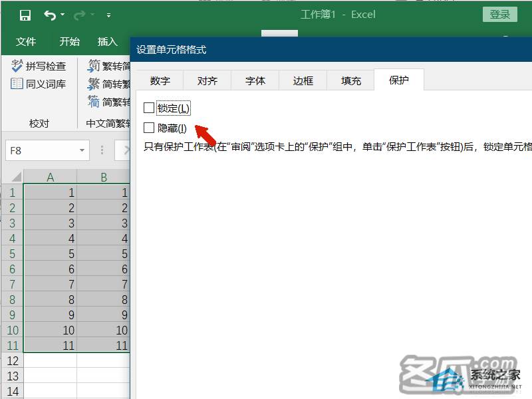Viewport: 532px width, 399px height.
Task: Click the 繁转简 conversion icon
Action: click(94, 65)
